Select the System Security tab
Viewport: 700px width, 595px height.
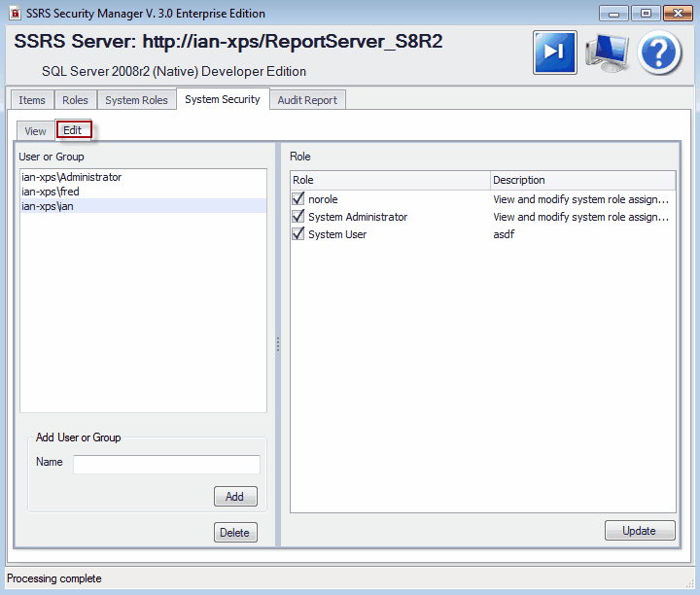223,99
